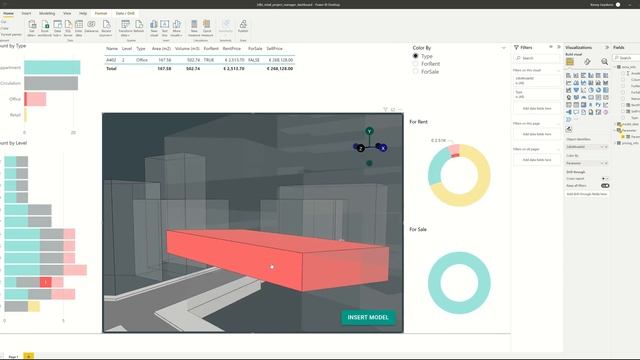The height and width of the screenshot is (360, 640).
Task: Select the imported custom 3D visual icon
Action: (569, 129)
